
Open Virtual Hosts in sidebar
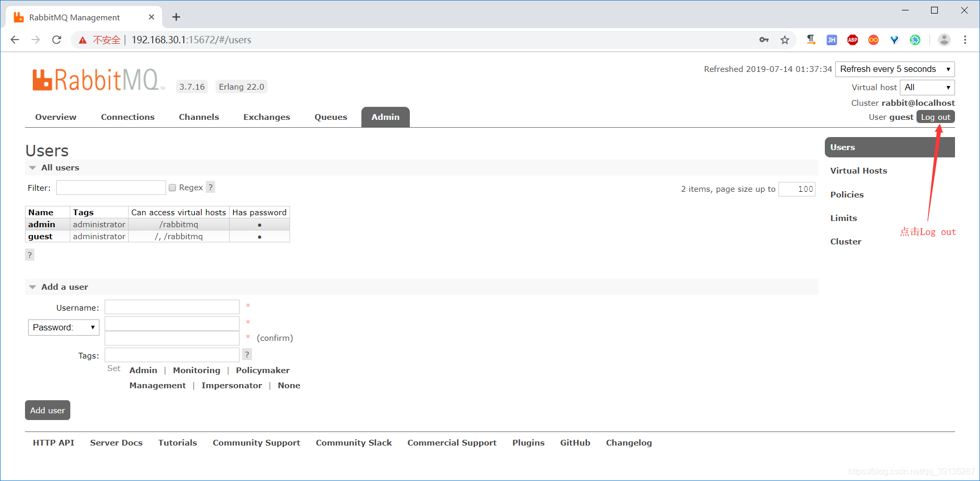point(859,171)
